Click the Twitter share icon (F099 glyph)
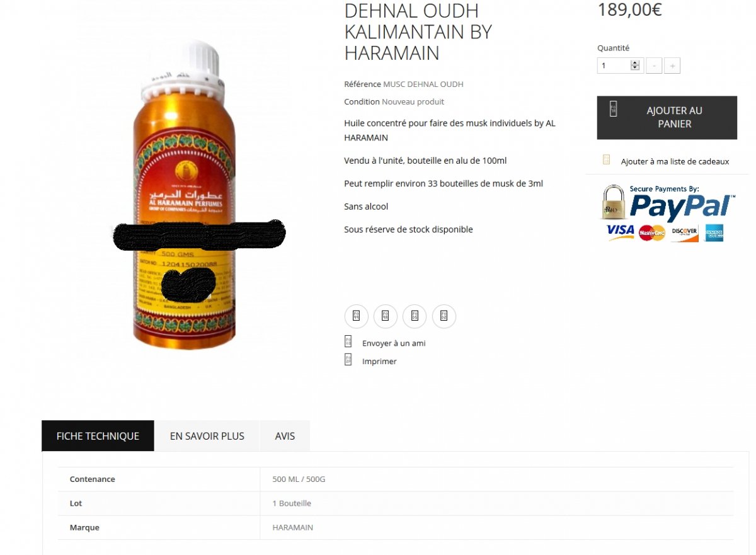 [357, 316]
